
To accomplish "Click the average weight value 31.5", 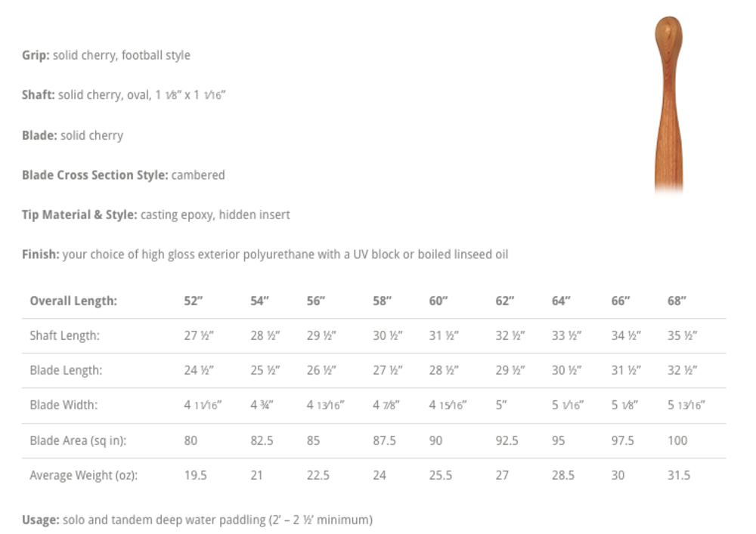I will (x=679, y=475).
